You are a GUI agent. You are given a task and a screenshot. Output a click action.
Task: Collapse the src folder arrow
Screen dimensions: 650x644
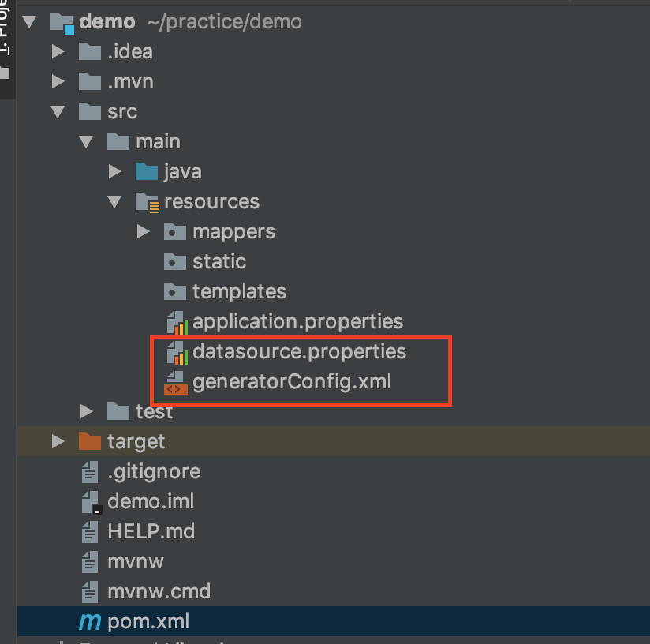58,111
